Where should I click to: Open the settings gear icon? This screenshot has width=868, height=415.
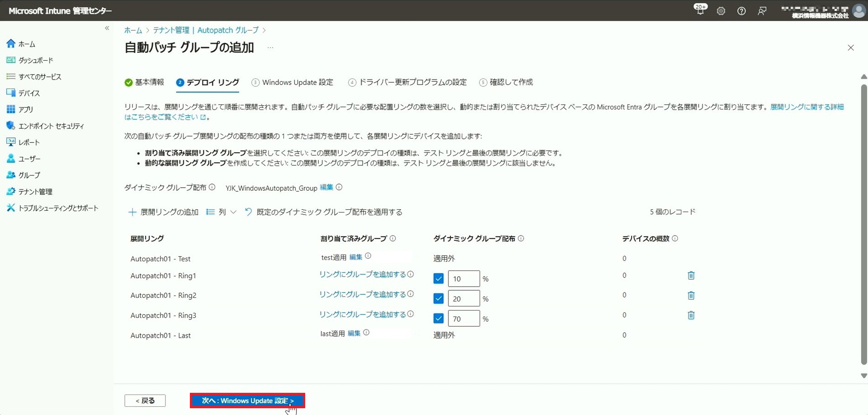(x=721, y=11)
